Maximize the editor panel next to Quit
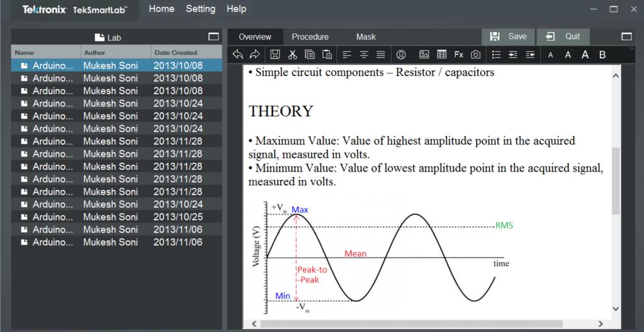 626,36
